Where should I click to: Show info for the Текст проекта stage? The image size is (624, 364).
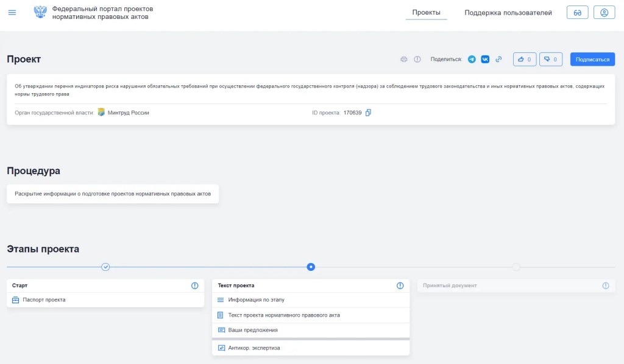click(400, 285)
